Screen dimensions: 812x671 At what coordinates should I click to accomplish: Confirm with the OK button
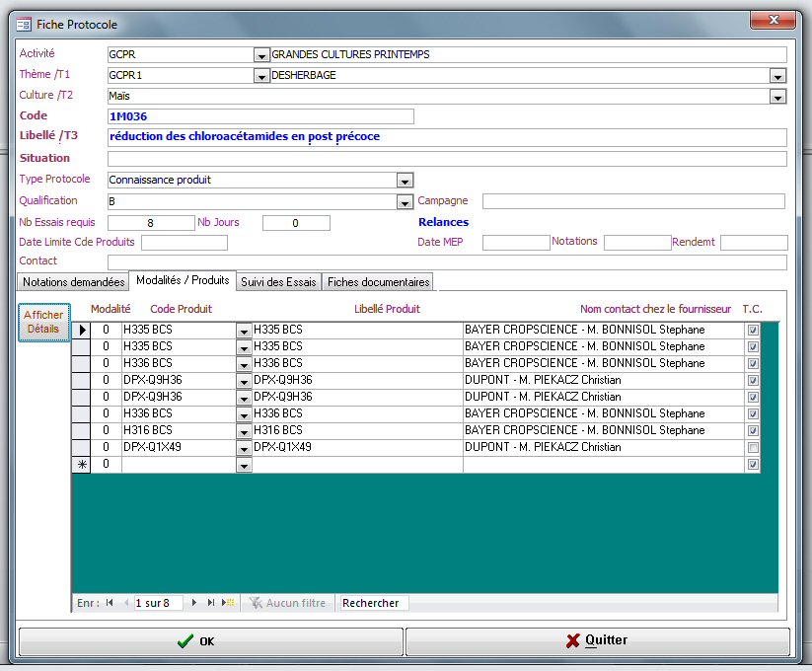[211, 641]
